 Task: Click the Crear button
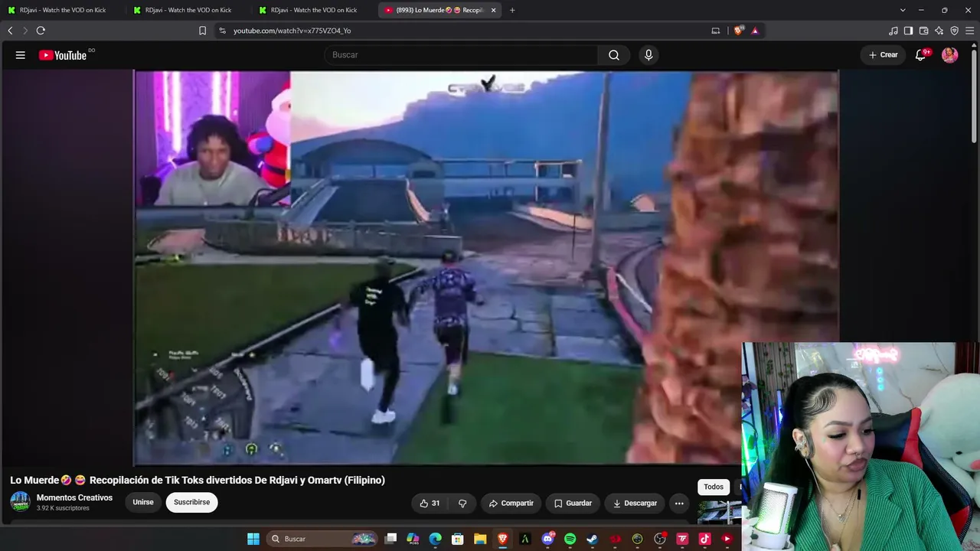pyautogui.click(x=883, y=55)
